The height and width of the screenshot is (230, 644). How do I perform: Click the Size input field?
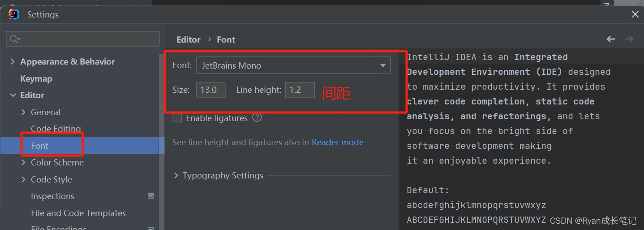point(210,90)
